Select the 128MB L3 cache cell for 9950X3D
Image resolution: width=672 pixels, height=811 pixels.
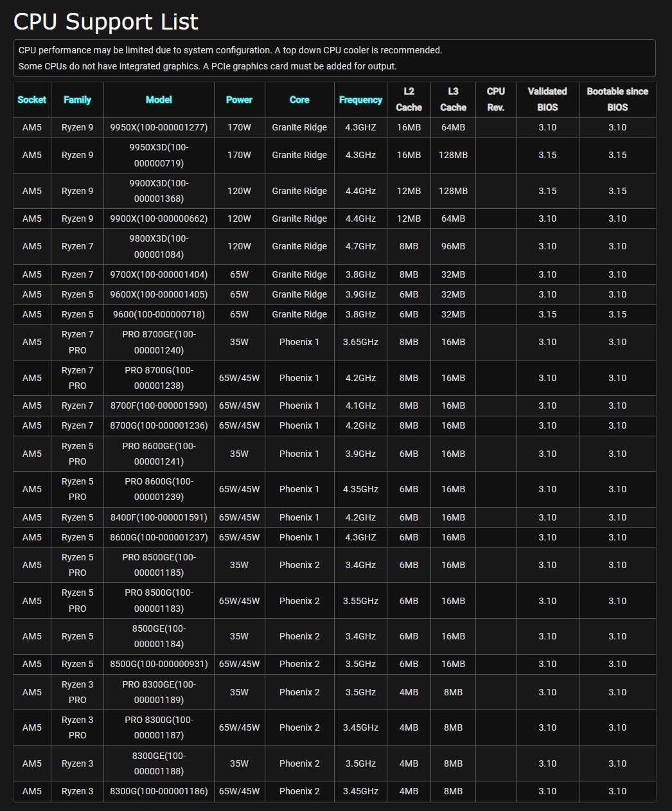tap(453, 155)
